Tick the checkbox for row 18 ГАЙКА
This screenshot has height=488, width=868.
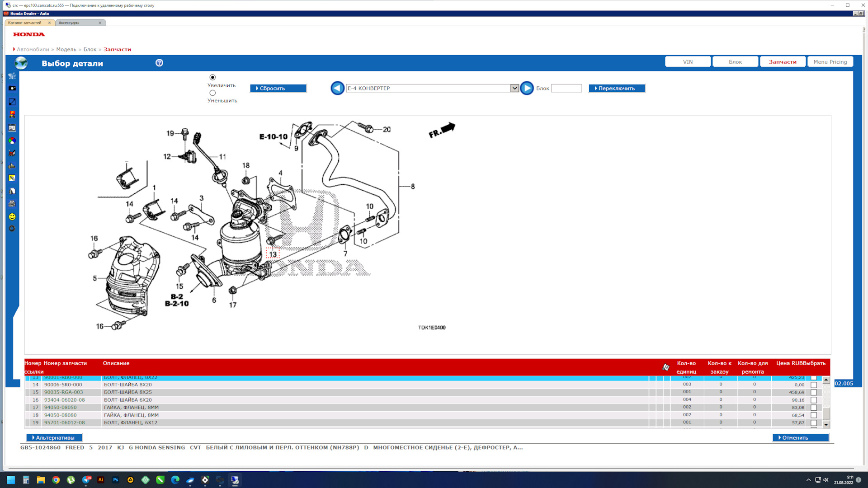coord(814,415)
